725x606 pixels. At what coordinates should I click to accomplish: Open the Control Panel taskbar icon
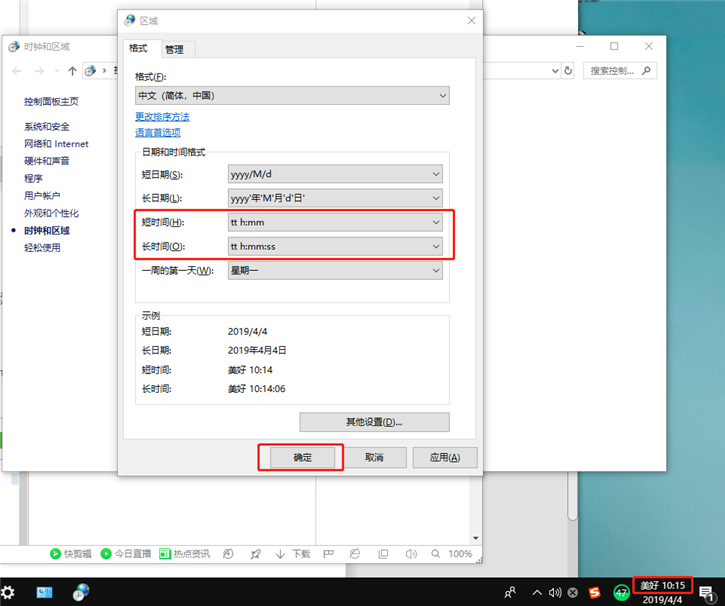tap(44, 592)
